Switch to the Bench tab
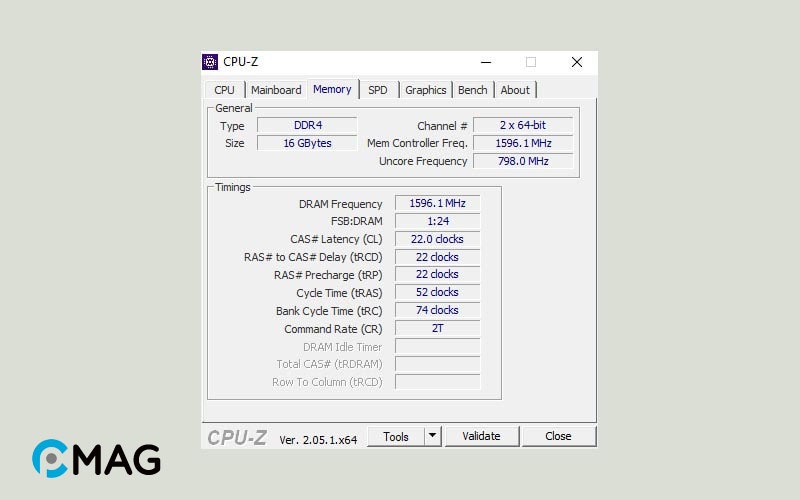The height and width of the screenshot is (500, 800). click(472, 90)
